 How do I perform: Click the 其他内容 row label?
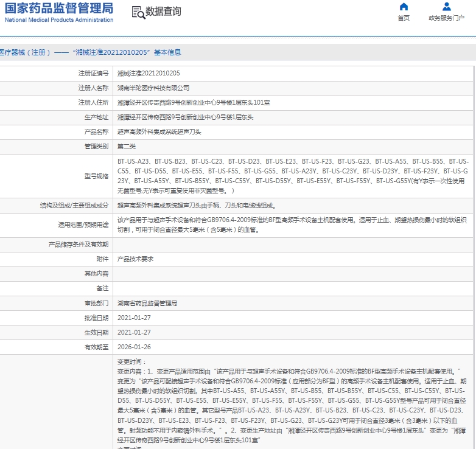pos(96,274)
